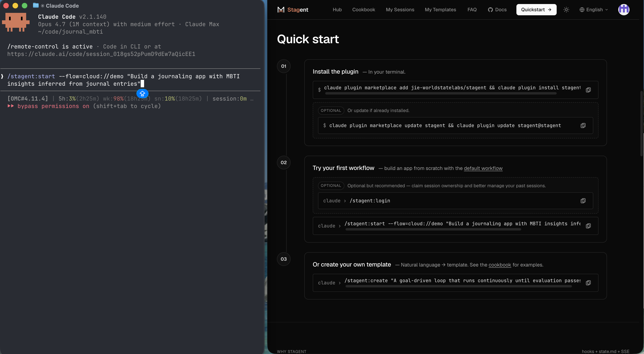The width and height of the screenshot is (644, 354).
Task: Click the step 01 number badge
Action: pos(284,66)
